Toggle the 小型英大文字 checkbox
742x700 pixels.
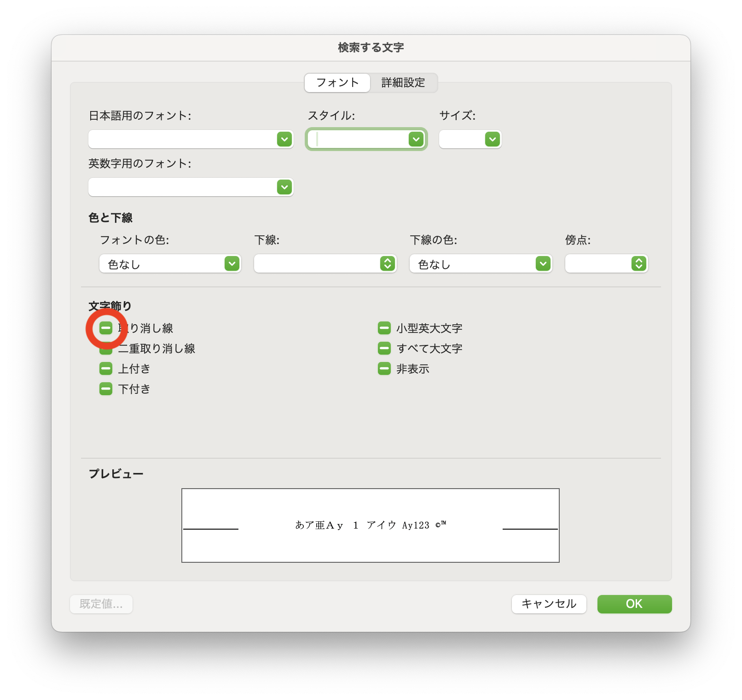(384, 328)
